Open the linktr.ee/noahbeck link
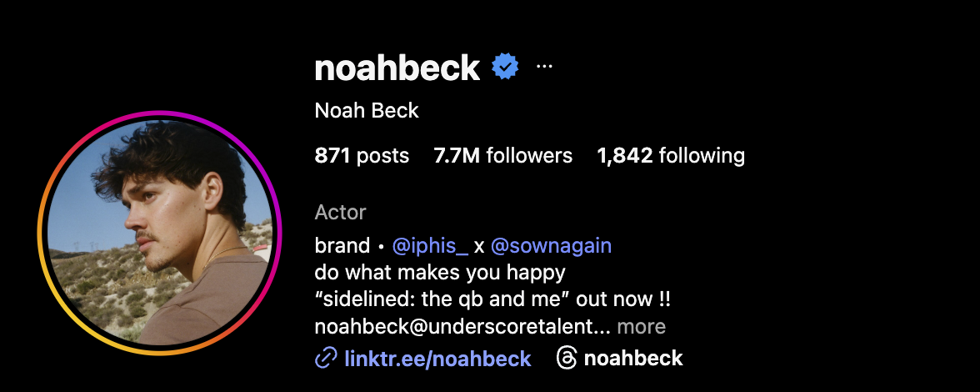980x392 pixels. pos(437,359)
